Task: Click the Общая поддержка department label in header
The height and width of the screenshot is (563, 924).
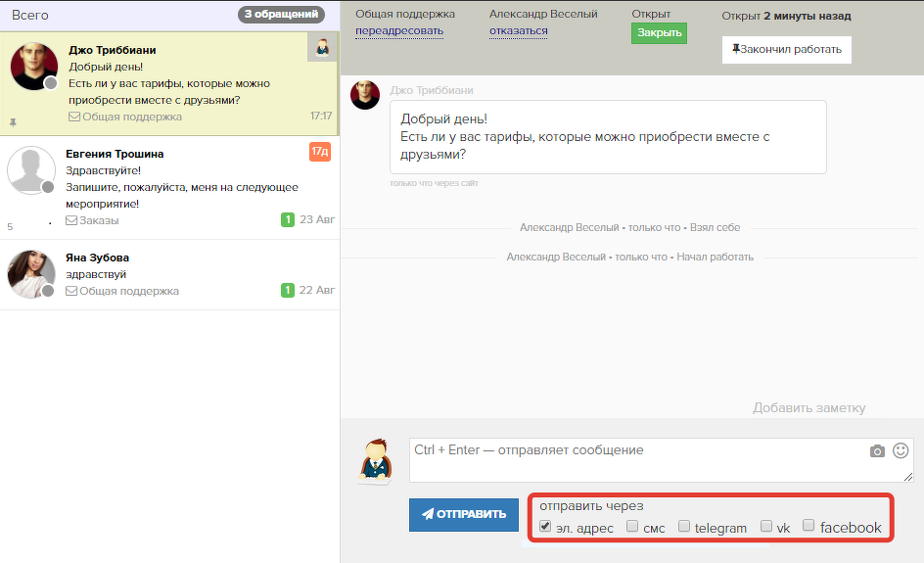Action: [x=405, y=14]
